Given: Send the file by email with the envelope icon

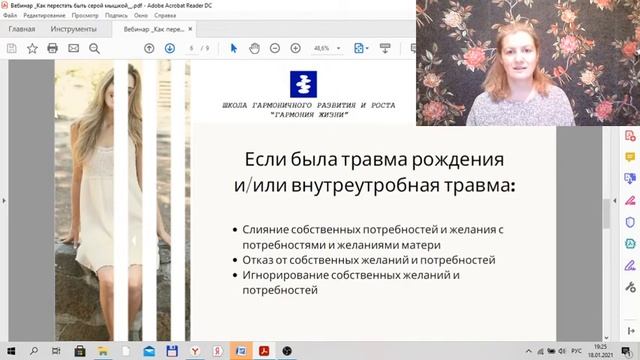Looking at the screenshot, I should pos(73,48).
